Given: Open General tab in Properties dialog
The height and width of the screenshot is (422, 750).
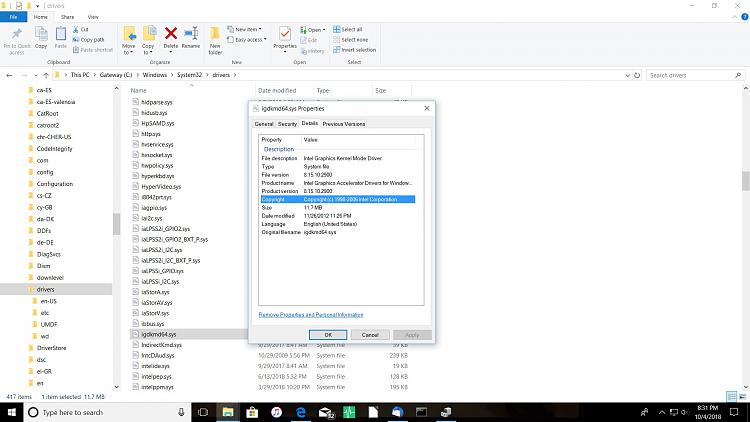Looking at the screenshot, I should click(x=264, y=124).
